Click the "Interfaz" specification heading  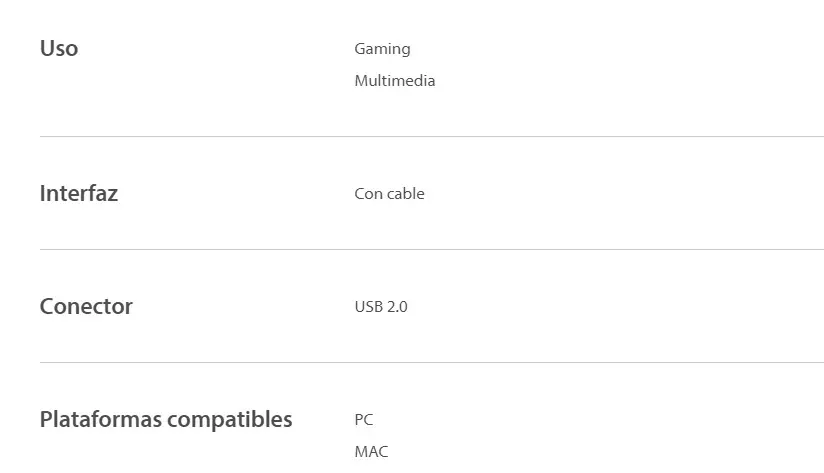coord(79,194)
